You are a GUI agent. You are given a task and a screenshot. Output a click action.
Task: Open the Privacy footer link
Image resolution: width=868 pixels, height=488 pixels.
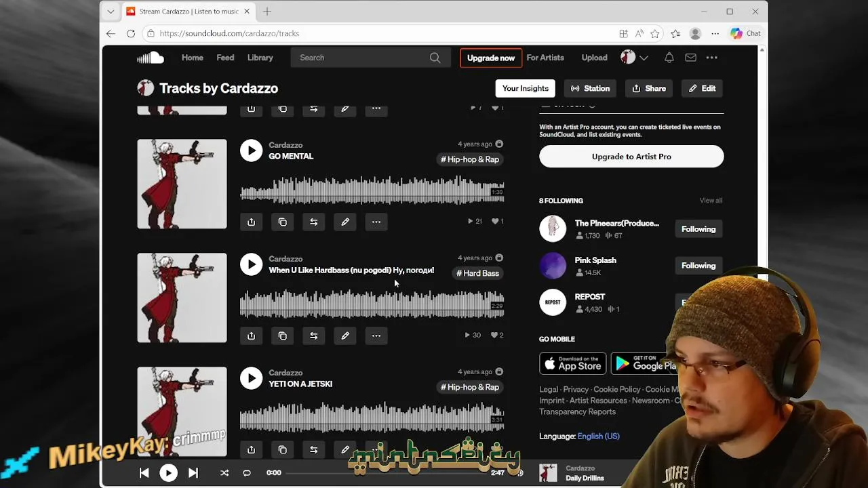(576, 390)
